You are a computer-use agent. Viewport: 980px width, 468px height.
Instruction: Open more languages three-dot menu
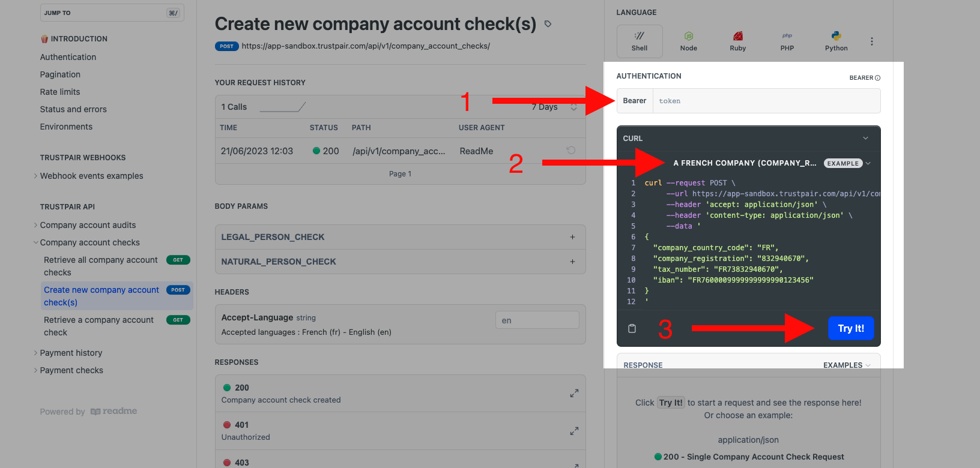click(x=872, y=41)
